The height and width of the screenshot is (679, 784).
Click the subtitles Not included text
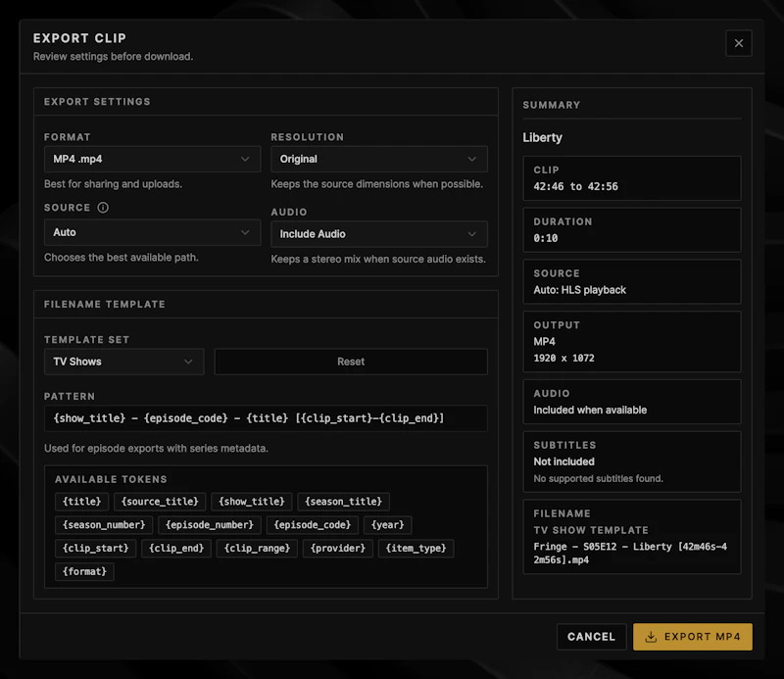click(x=564, y=461)
